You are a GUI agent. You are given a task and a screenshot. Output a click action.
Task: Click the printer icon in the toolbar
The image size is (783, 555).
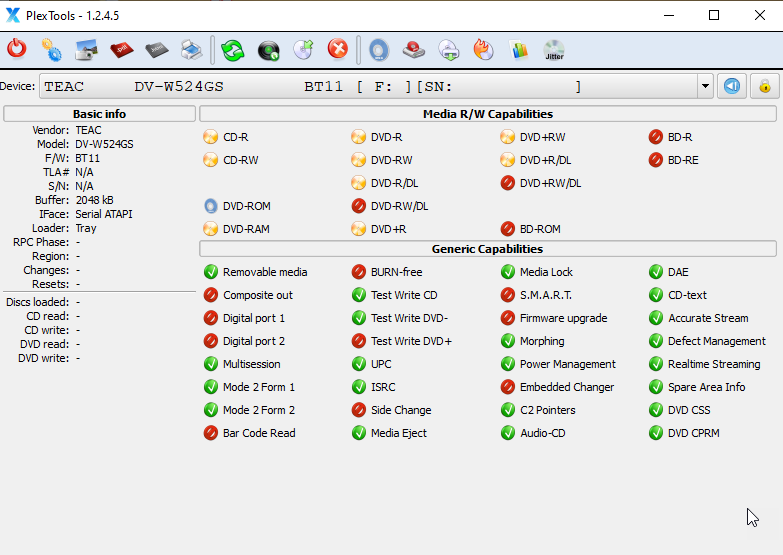[x=191, y=49]
